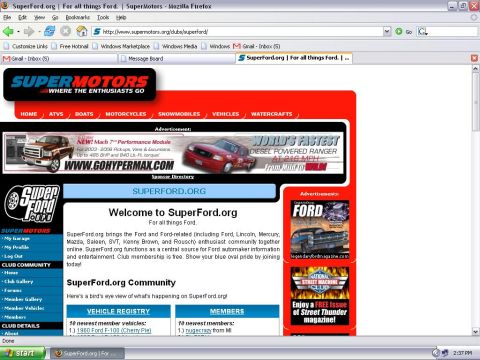Select the SuperFord.org tab
Screen dimensions: 480x360
pyautogui.click(x=294, y=58)
